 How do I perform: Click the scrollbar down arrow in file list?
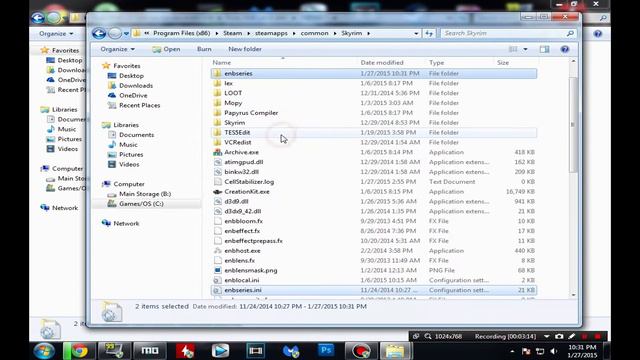click(x=573, y=295)
